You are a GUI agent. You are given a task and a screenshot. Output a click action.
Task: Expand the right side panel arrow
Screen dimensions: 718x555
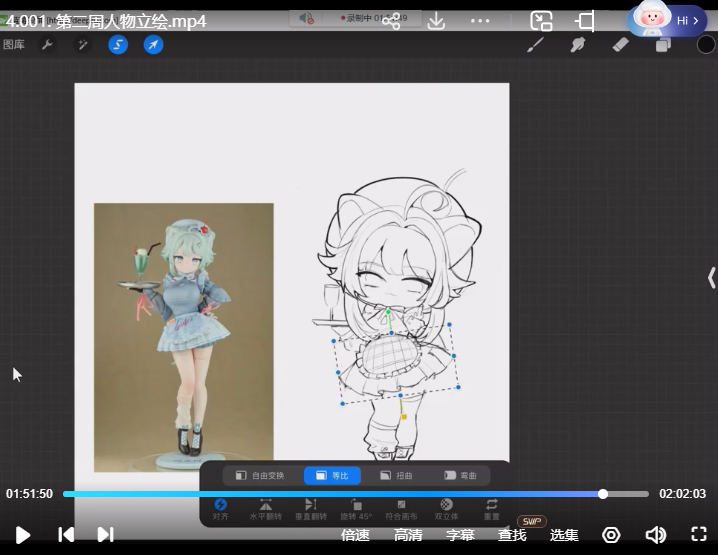coord(711,277)
